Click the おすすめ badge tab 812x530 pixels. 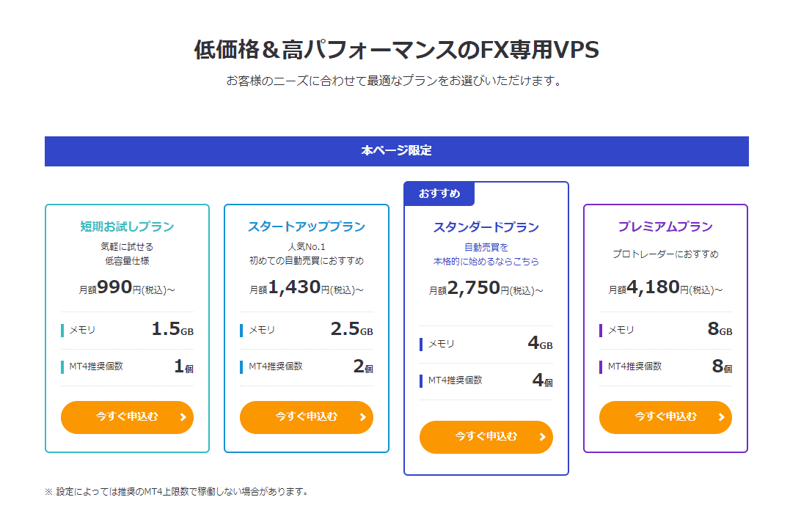pos(439,194)
